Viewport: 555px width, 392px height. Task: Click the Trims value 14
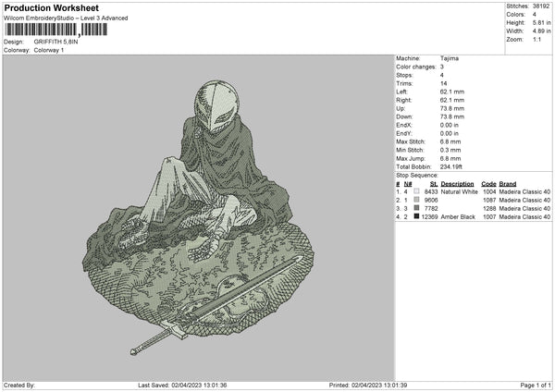[x=443, y=83]
